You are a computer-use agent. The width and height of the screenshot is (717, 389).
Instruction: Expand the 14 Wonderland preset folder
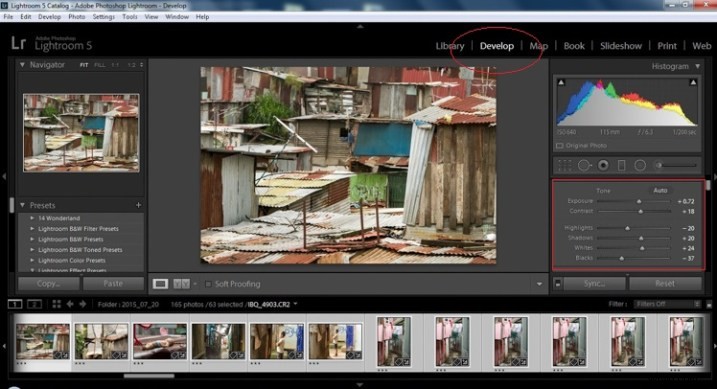click(x=32, y=218)
